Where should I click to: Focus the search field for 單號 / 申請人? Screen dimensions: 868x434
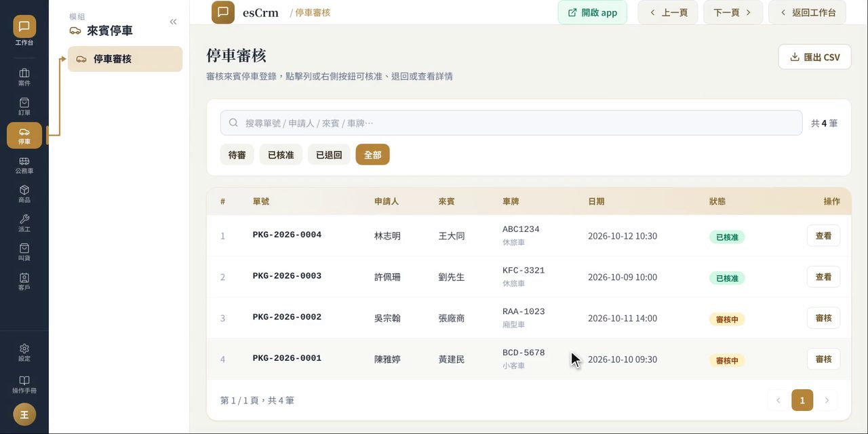[x=511, y=123]
